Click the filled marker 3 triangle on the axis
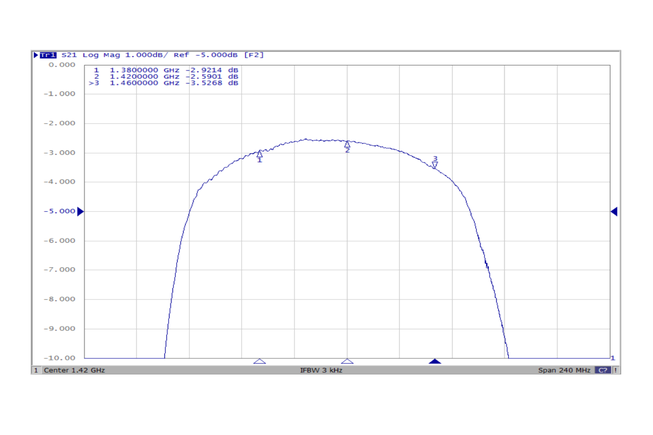The height and width of the screenshot is (435, 653). (435, 362)
